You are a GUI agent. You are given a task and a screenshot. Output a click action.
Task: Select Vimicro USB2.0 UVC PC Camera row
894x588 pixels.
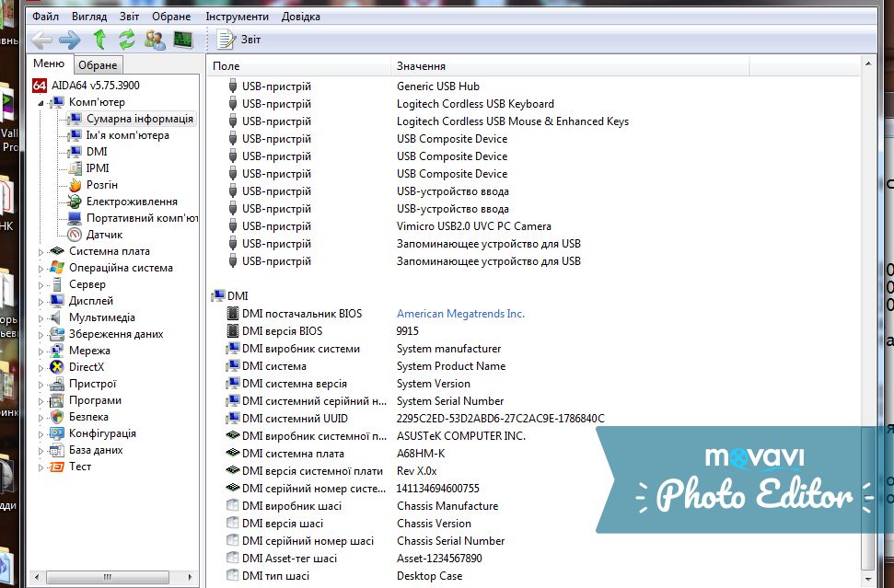533,226
